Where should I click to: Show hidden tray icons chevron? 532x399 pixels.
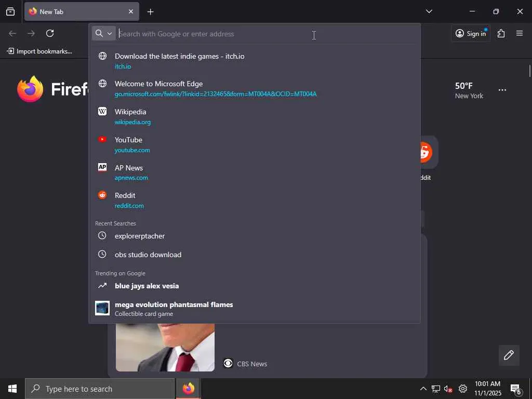tap(423, 389)
